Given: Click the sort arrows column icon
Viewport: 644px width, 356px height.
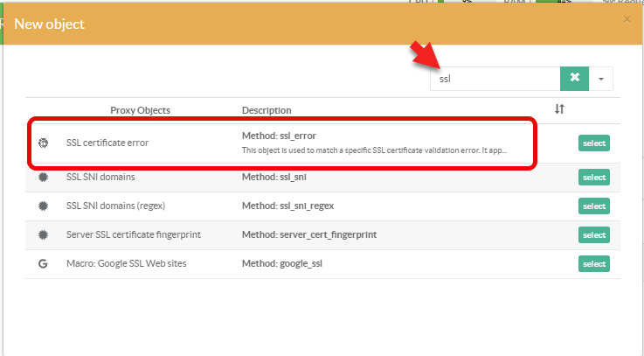Looking at the screenshot, I should pos(559,109).
